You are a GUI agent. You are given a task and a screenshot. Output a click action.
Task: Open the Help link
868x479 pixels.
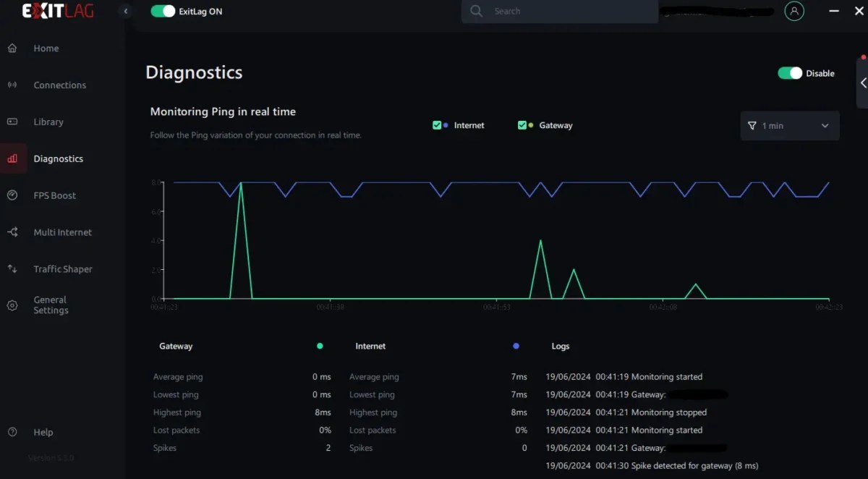click(x=43, y=432)
